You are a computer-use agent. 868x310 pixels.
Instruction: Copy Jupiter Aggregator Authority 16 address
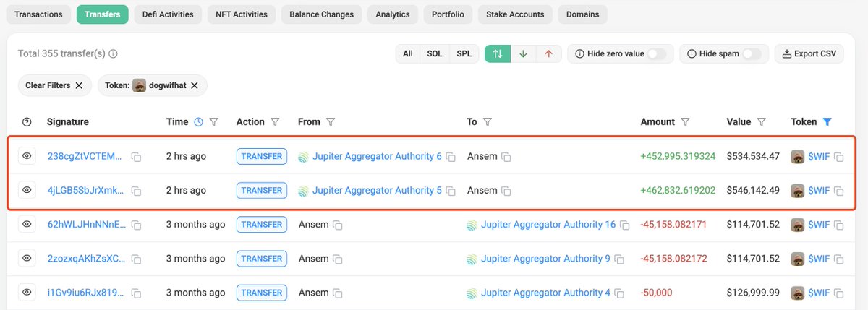[x=624, y=225]
